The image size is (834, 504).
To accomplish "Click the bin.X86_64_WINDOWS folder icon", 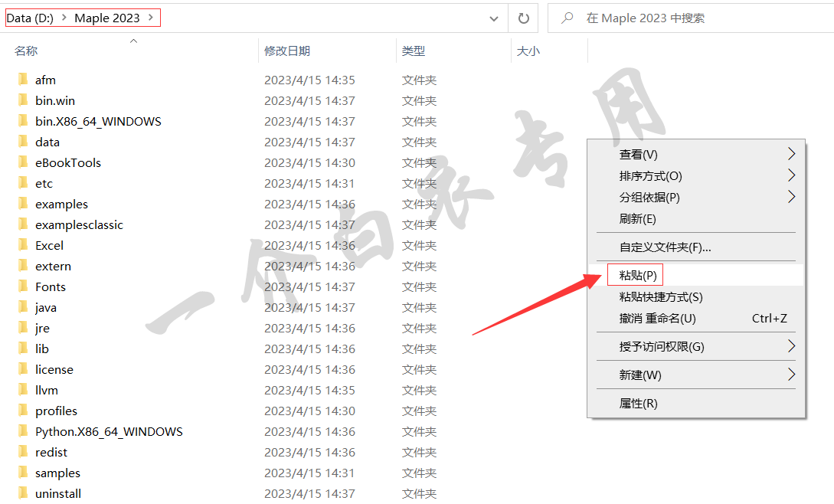I will tap(23, 121).
